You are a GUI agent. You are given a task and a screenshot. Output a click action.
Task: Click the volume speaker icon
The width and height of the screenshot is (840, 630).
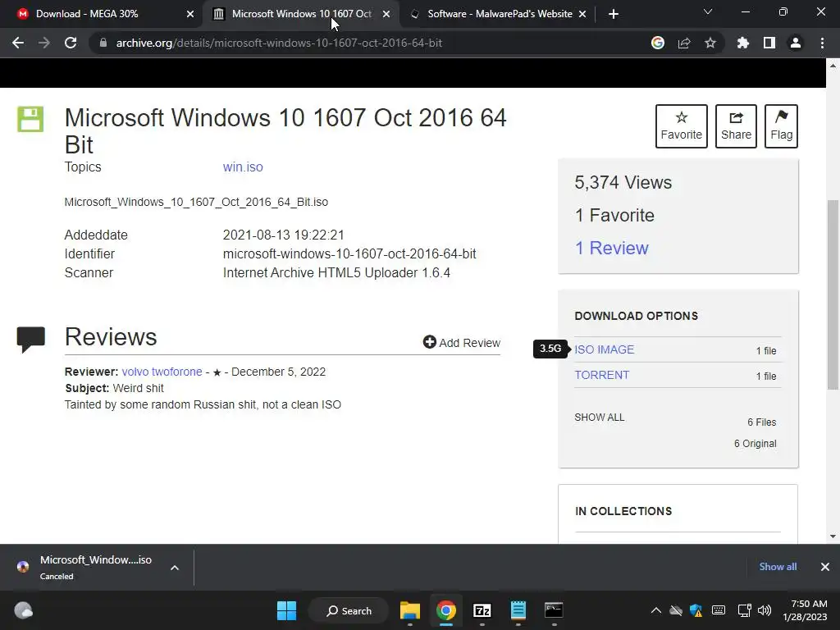[x=765, y=610]
